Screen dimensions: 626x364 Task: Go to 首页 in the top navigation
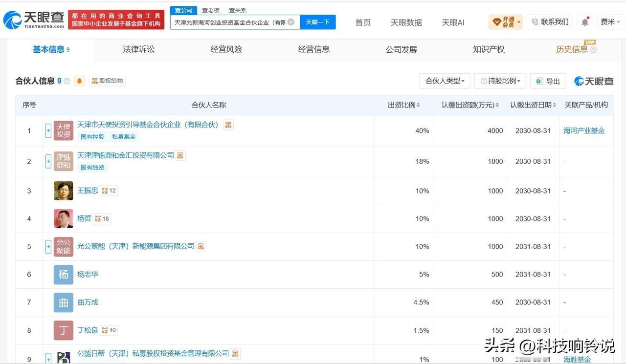point(363,22)
